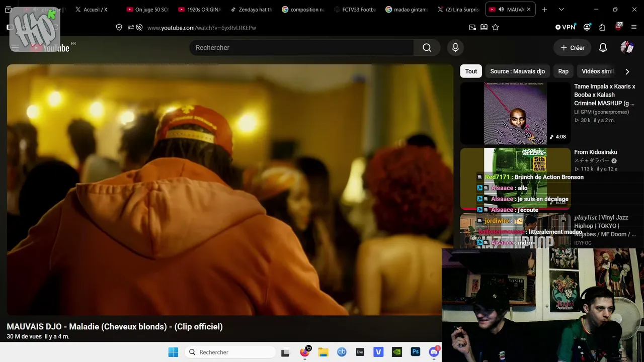The width and height of the screenshot is (644, 362).
Task: Click the 'playlist | Vinyl Jazz Hiphop' title
Action: (x=605, y=226)
